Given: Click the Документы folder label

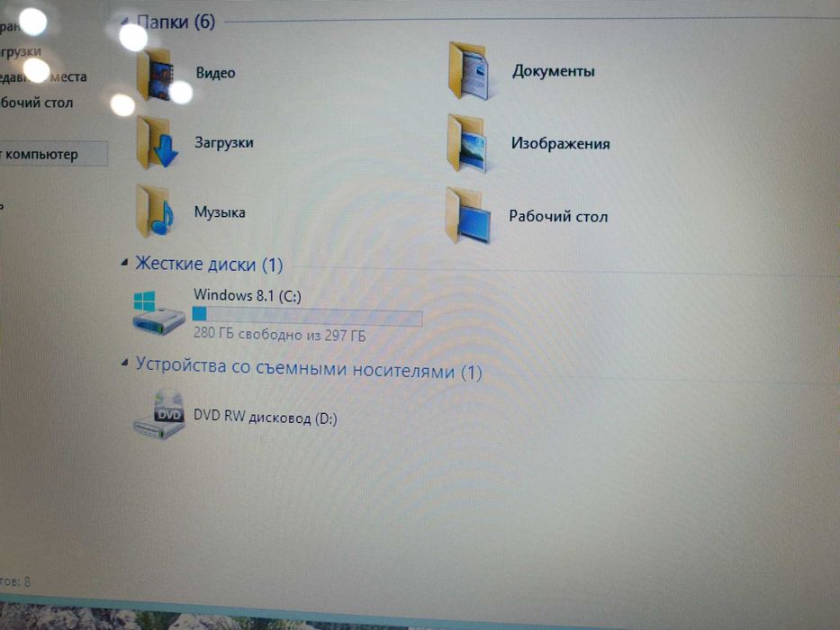Looking at the screenshot, I should click(x=554, y=71).
